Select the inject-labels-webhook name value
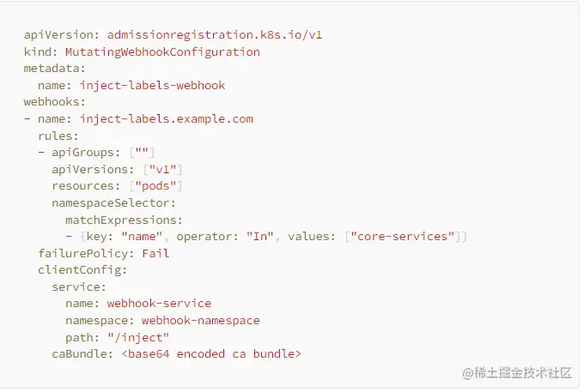This screenshot has height=392, width=584. click(x=152, y=86)
